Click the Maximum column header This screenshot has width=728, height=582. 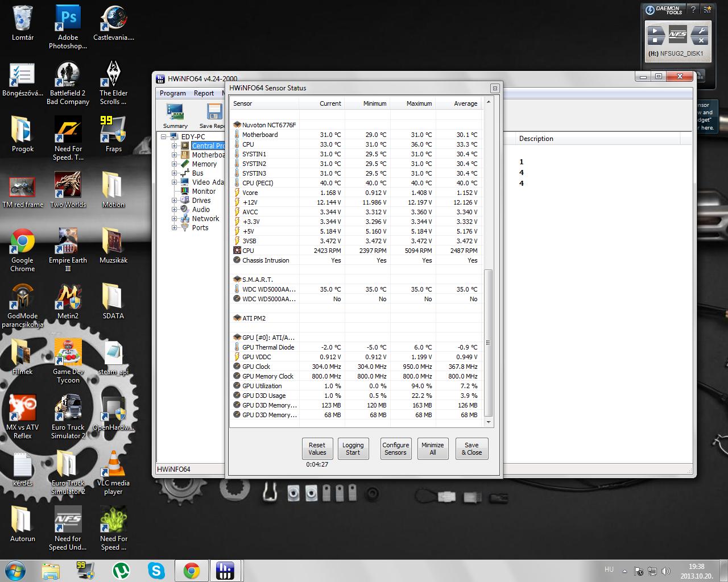[413, 103]
